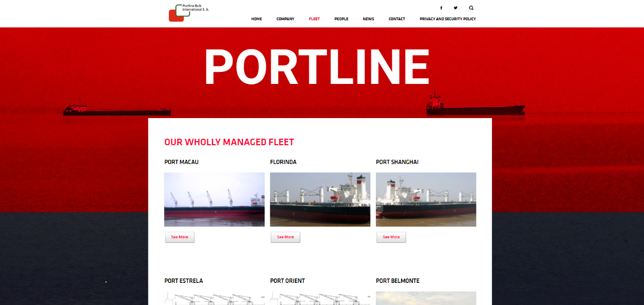Click the Portline Bulk International logo

(x=189, y=13)
